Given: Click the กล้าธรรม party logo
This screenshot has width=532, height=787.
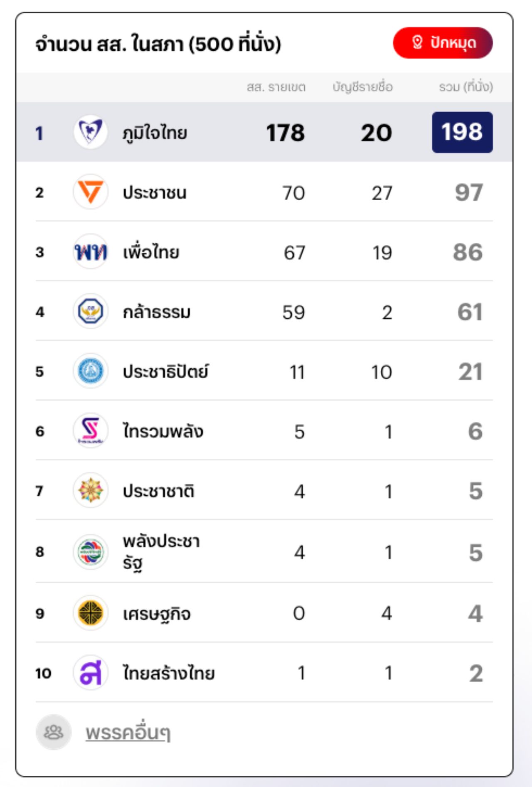Looking at the screenshot, I should point(91,311).
